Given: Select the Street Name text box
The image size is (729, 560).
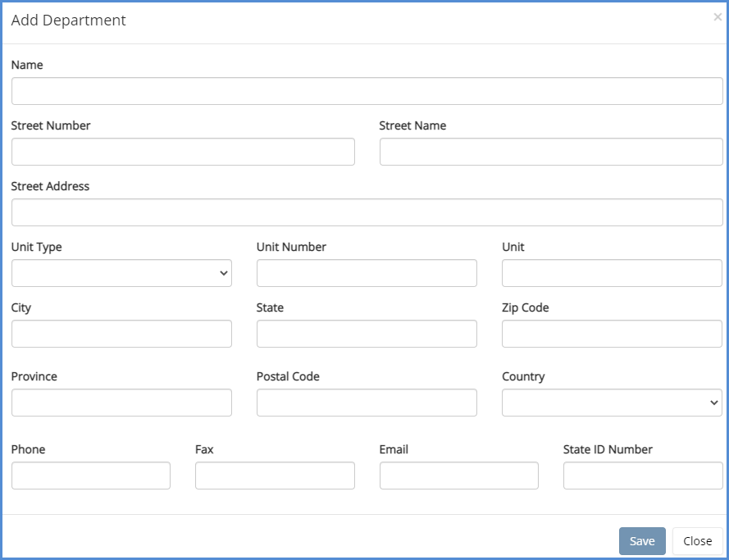Looking at the screenshot, I should pos(551,152).
